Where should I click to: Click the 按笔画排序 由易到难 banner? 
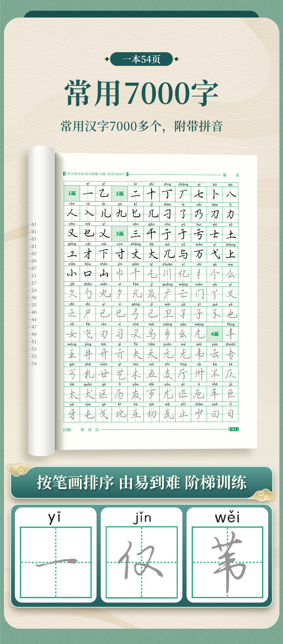141,483
